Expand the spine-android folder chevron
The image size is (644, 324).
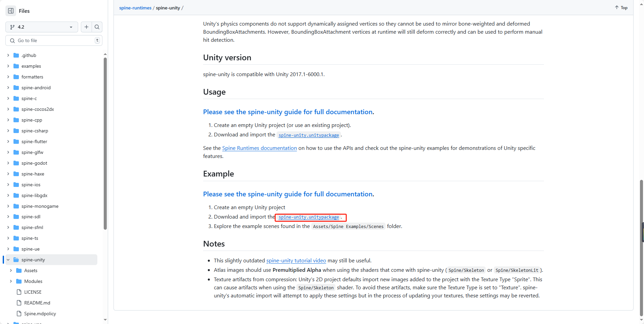[8, 88]
